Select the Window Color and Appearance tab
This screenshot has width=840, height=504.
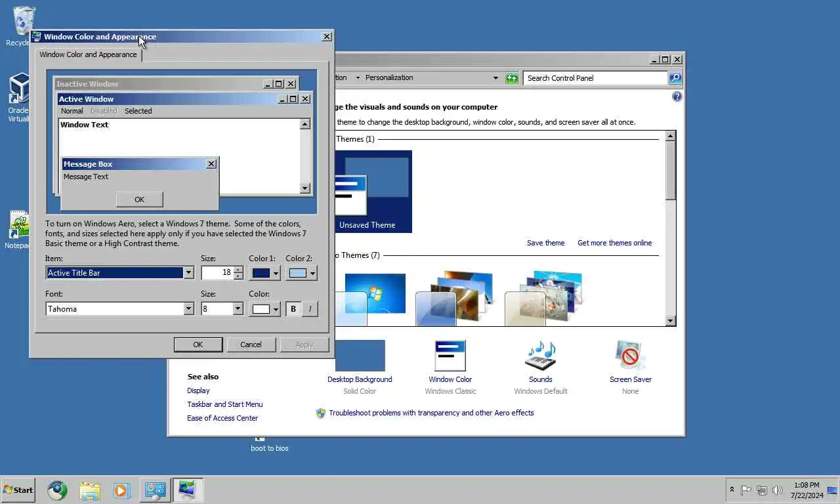[x=88, y=54]
